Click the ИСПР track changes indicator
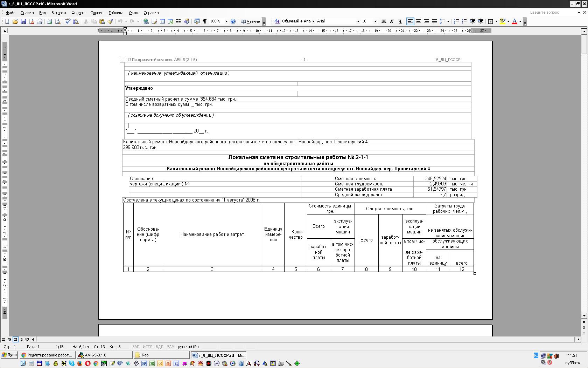This screenshot has width=588, height=368. (x=147, y=347)
